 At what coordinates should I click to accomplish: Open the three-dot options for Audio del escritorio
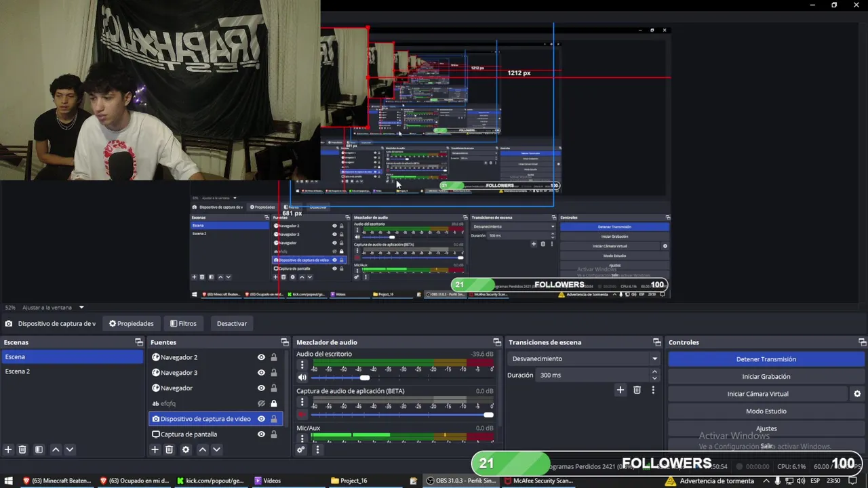coord(302,365)
